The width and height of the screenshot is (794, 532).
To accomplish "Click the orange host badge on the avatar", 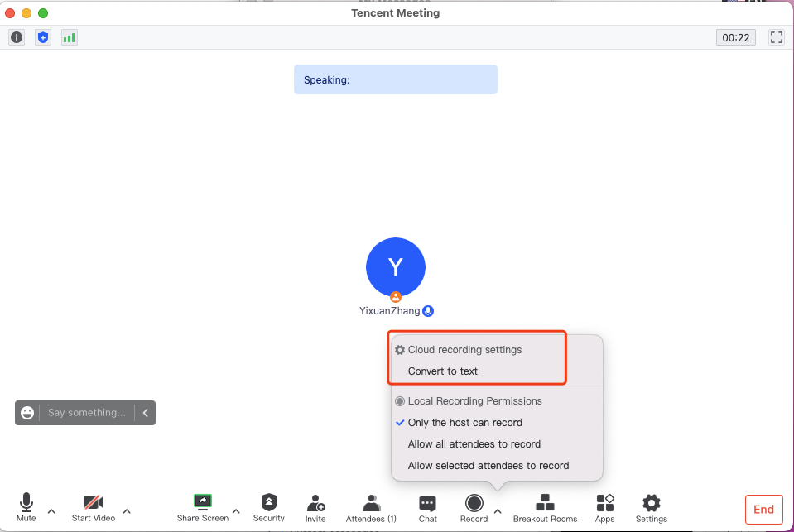I will point(396,297).
